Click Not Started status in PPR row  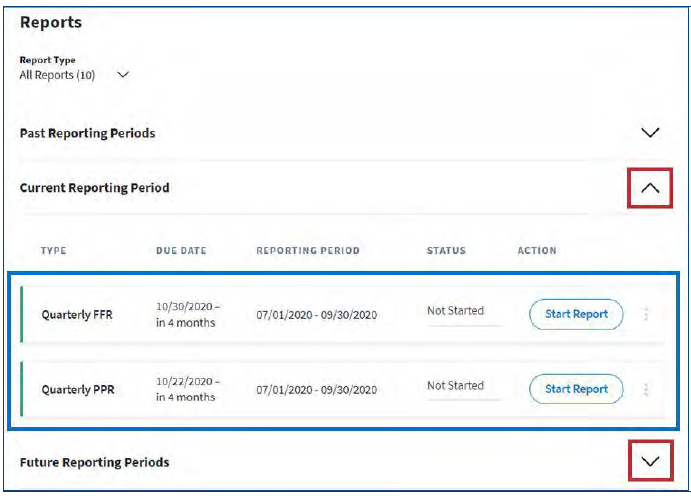[455, 386]
